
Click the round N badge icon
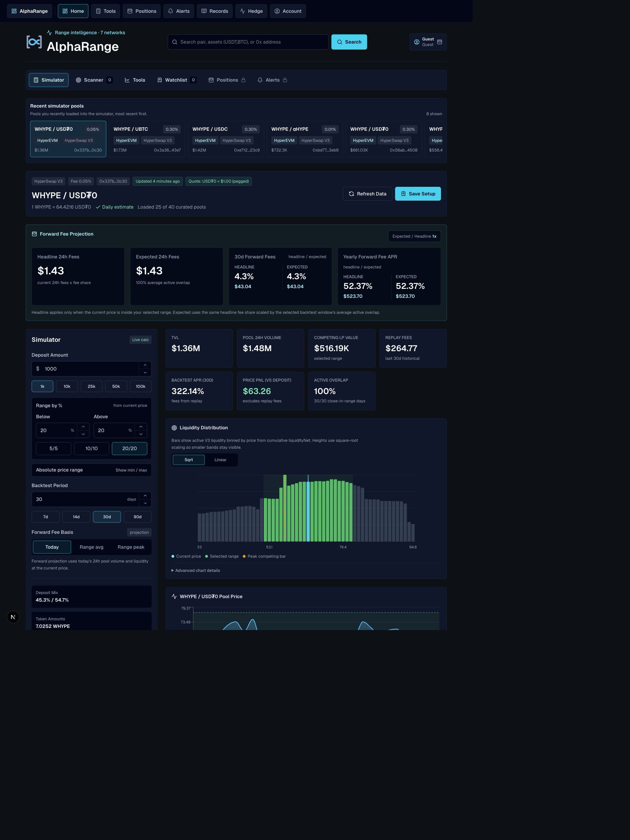(x=13, y=617)
